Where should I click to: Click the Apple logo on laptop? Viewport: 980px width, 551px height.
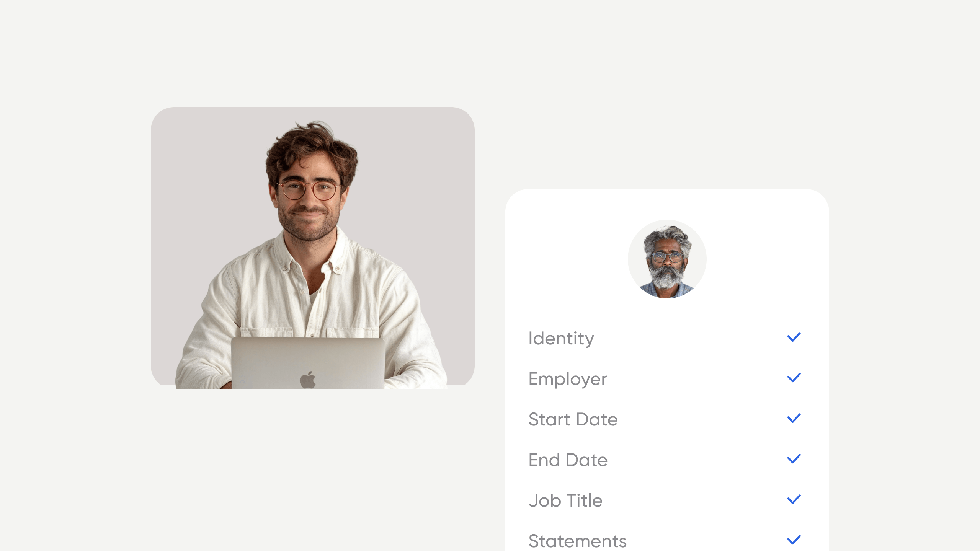[x=308, y=380]
